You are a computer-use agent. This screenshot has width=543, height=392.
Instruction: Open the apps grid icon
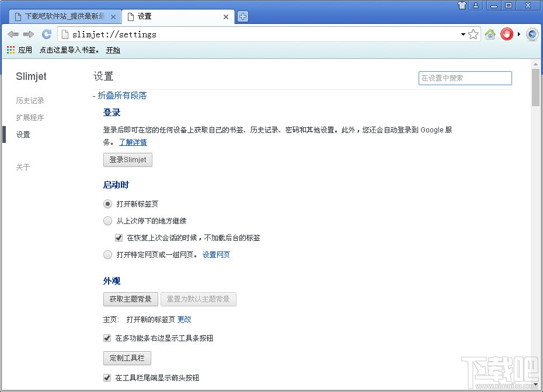click(10, 50)
